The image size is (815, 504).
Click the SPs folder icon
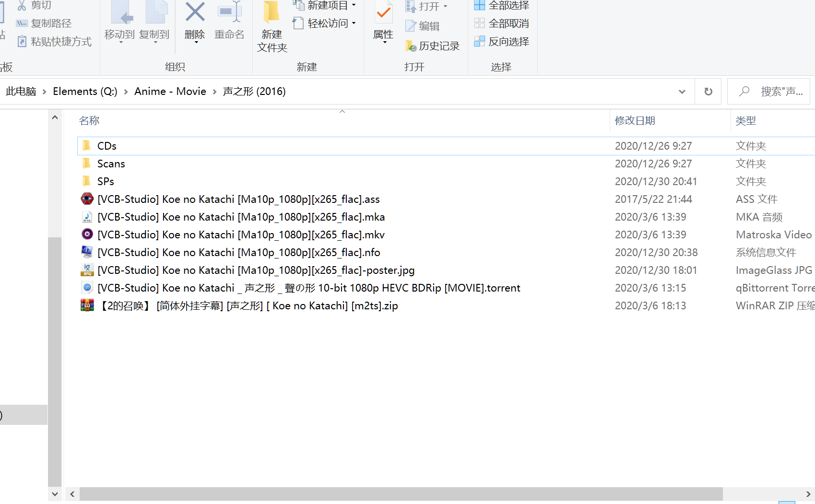pos(87,181)
